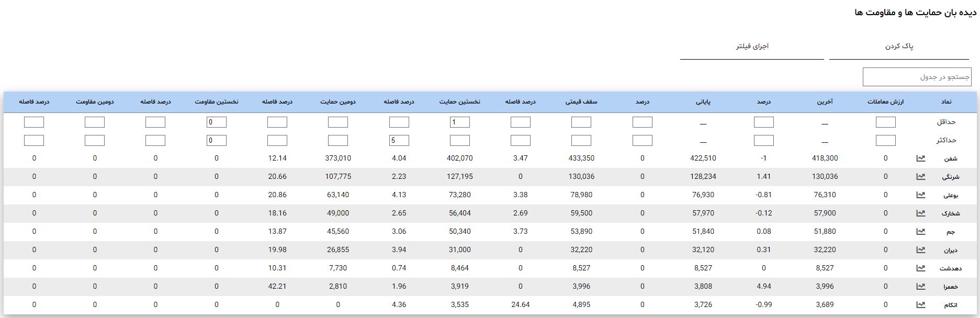Open the chart icon for اتکام
980x318 pixels.
pyautogui.click(x=920, y=304)
